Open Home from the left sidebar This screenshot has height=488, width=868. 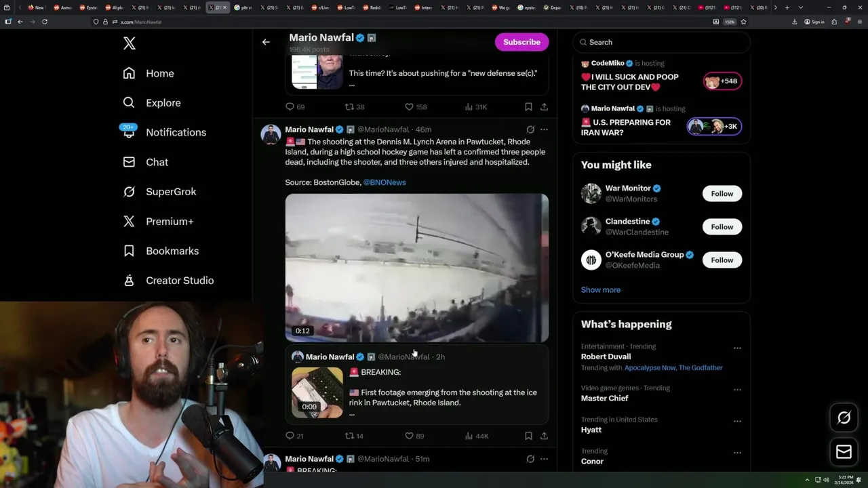(149, 73)
